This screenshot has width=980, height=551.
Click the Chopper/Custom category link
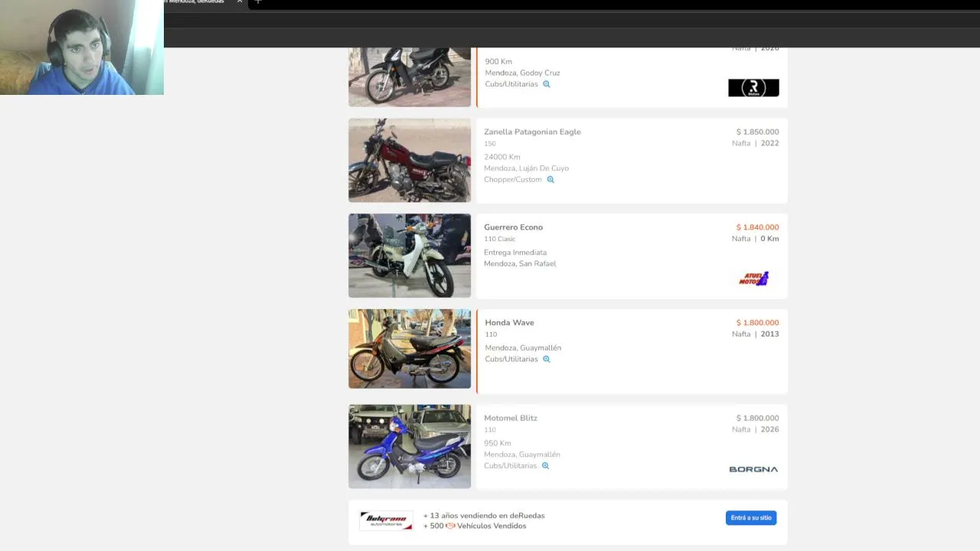pyautogui.click(x=513, y=180)
